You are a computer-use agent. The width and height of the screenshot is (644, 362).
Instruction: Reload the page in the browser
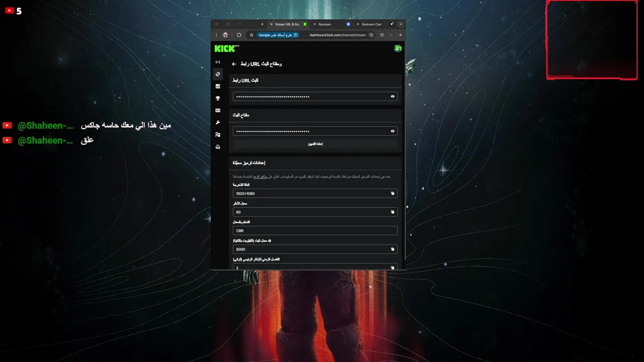click(382, 35)
